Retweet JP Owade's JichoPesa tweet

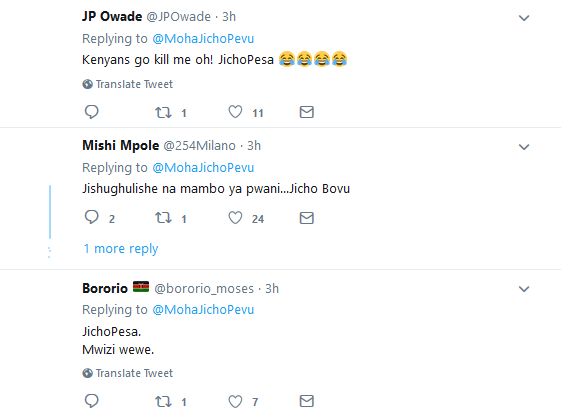pos(163,113)
